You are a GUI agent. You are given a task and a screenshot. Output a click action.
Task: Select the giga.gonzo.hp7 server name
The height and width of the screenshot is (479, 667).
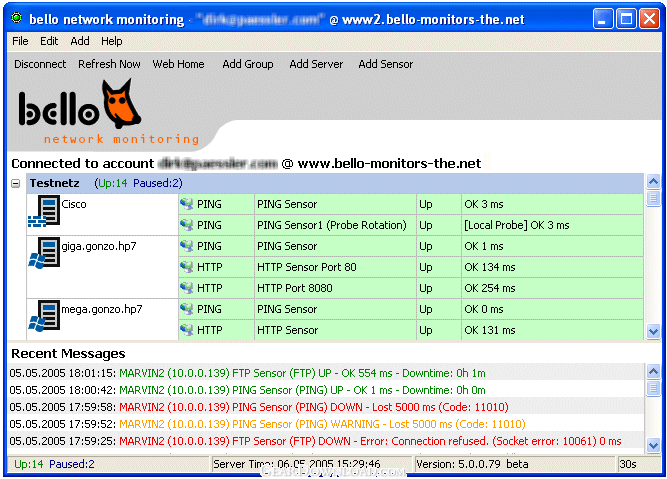click(x=99, y=246)
